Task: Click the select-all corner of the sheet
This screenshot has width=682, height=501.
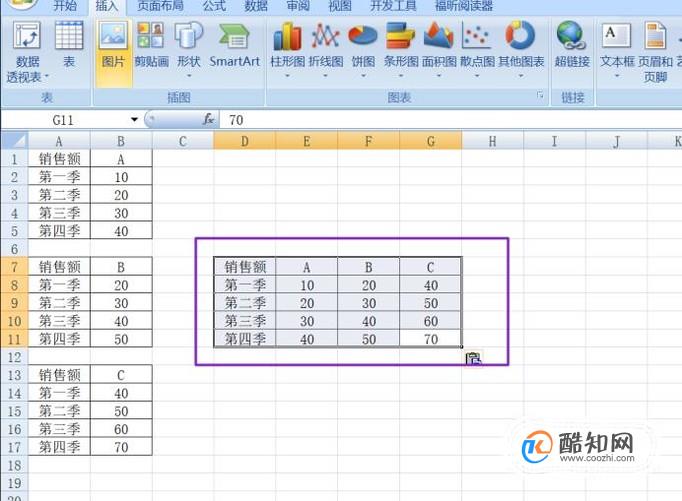Action: point(14,141)
